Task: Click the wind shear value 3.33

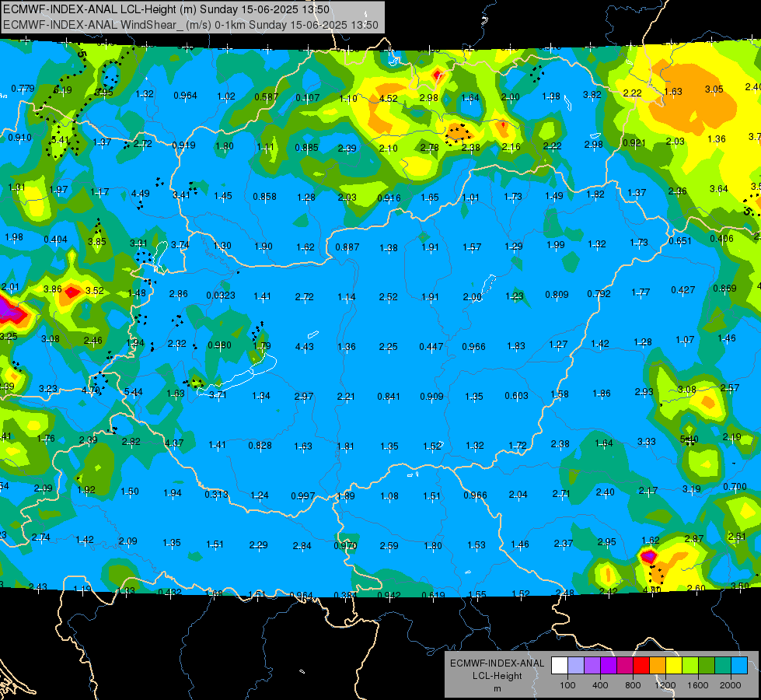Action: [647, 442]
